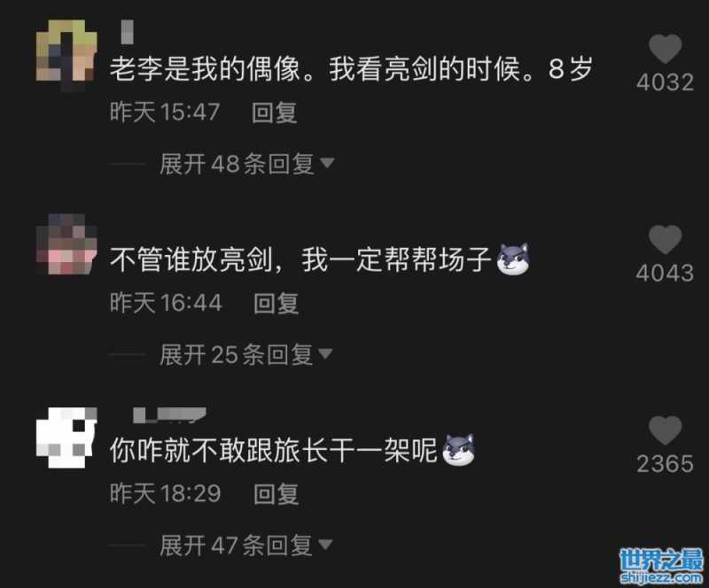The image size is (709, 588).
Task: Expand the 48 replies thread
Action: 247,164
